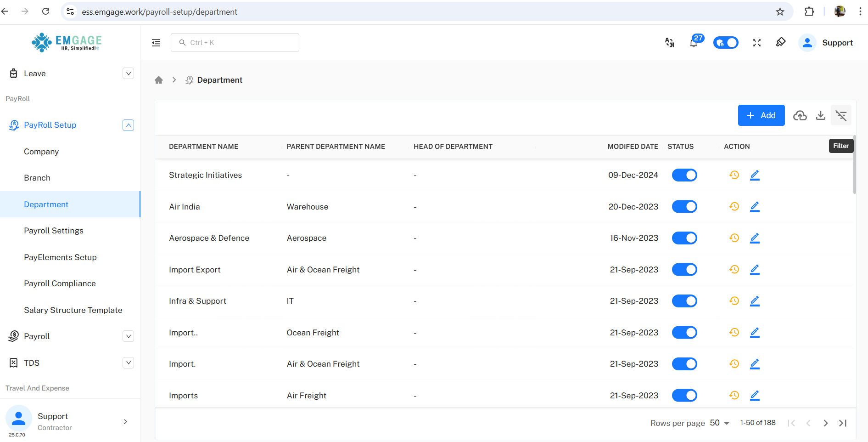Expand the Leave menu section
The image size is (868, 442).
pos(129,74)
